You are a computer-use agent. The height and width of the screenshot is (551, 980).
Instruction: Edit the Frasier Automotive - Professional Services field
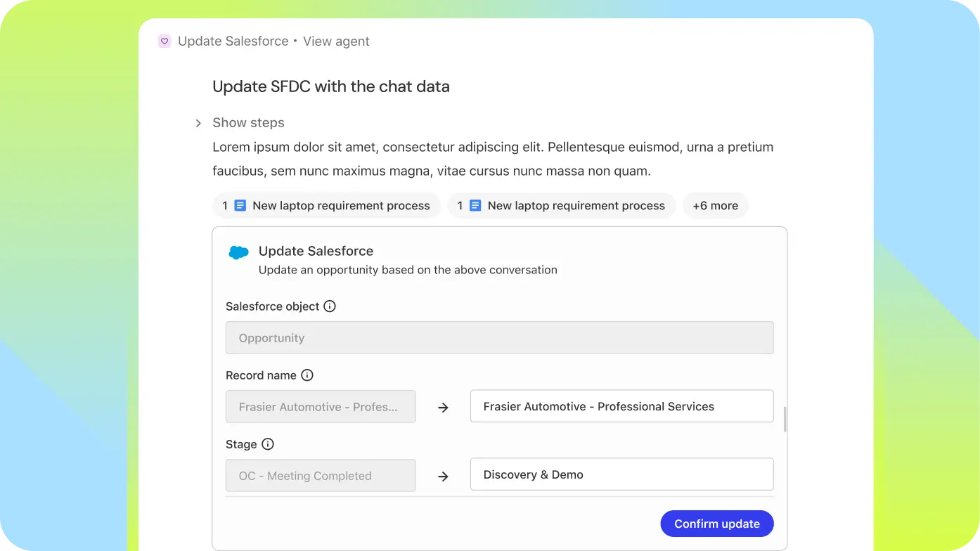pyautogui.click(x=622, y=406)
